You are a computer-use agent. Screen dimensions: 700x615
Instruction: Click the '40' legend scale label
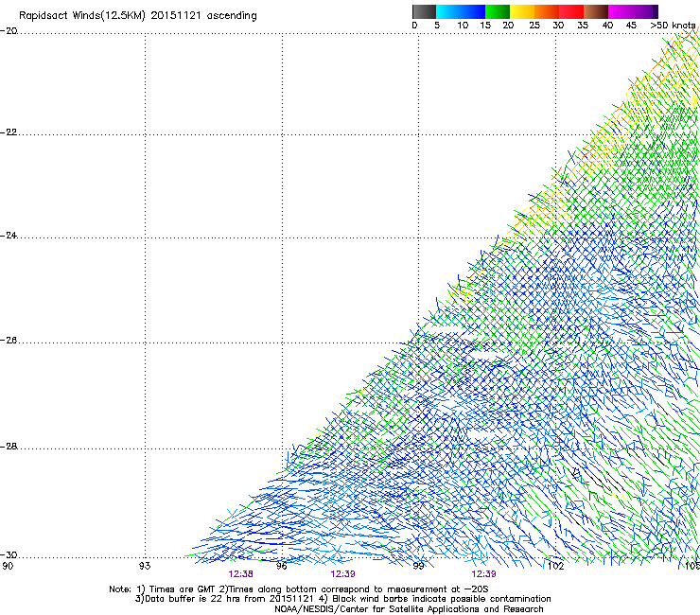pos(607,26)
